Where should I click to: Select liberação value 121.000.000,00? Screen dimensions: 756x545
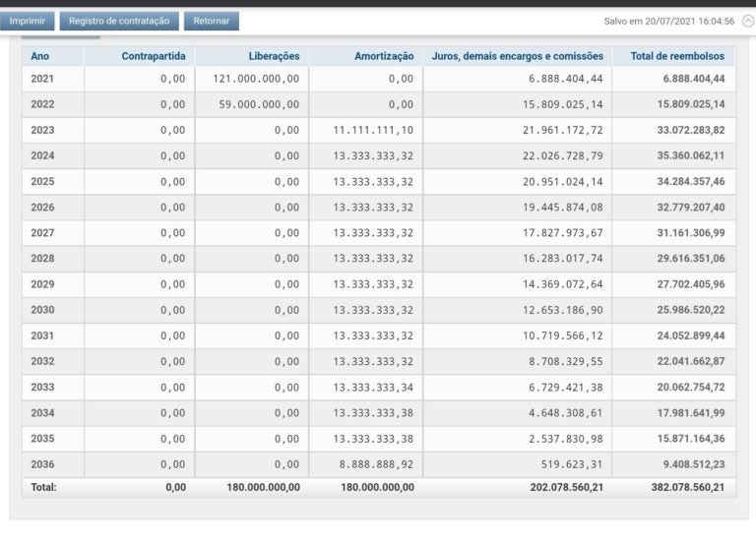pos(256,79)
